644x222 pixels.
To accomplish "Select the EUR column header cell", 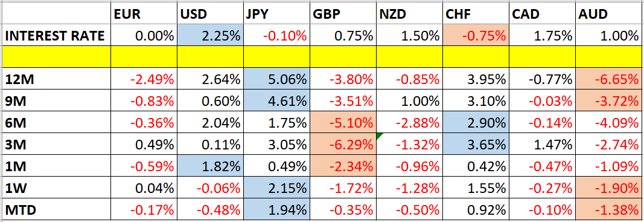I will [x=144, y=15].
